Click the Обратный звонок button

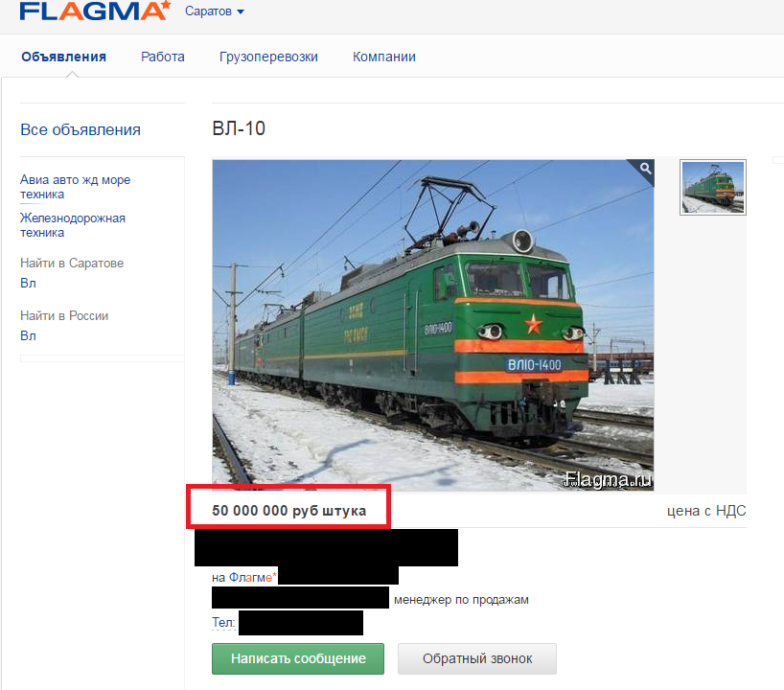point(477,658)
